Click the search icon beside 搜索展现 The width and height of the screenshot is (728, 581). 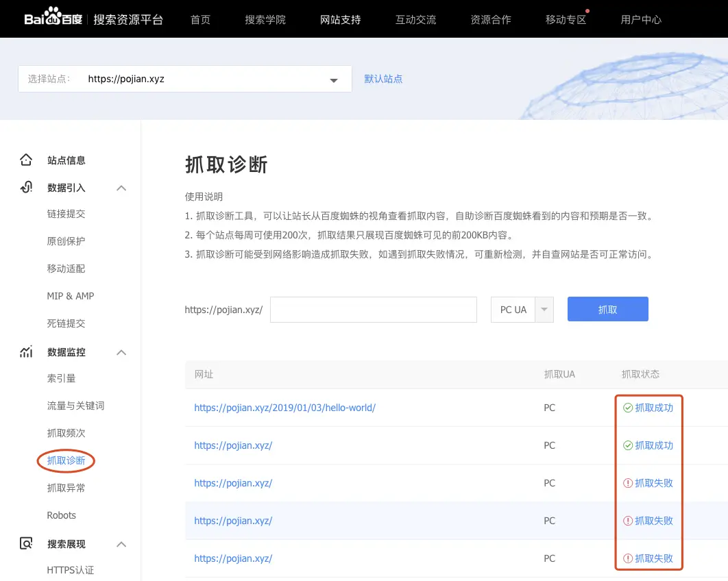pyautogui.click(x=26, y=543)
